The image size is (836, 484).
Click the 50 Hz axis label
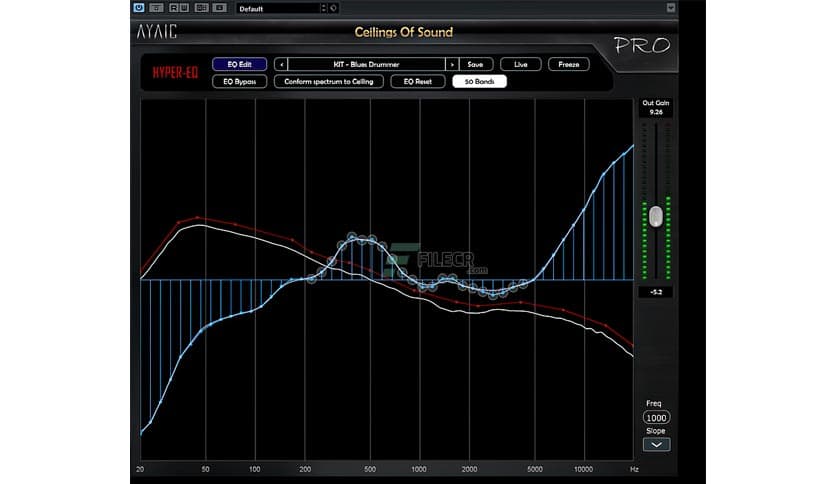click(x=205, y=470)
